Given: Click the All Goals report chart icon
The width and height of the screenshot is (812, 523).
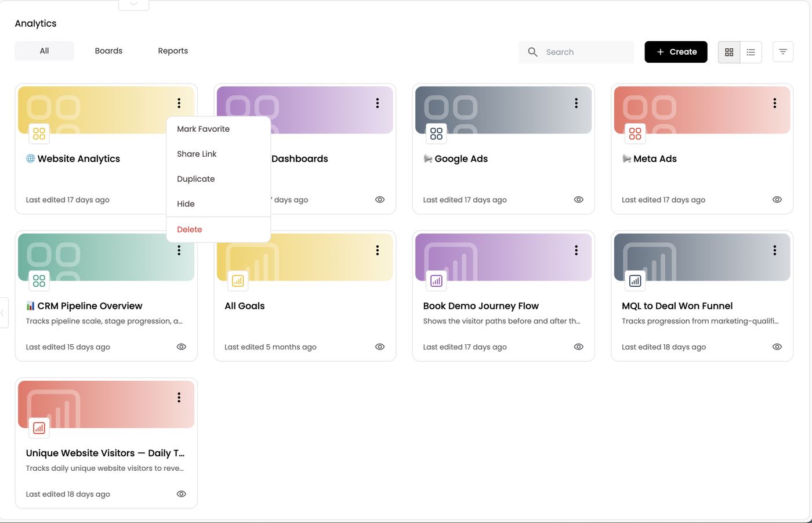Looking at the screenshot, I should pos(238,281).
